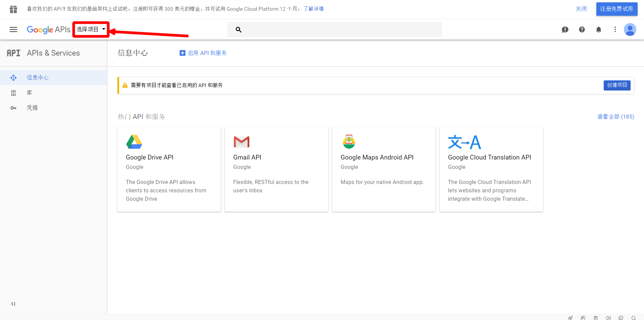Viewport: 644px width, 320px height.
Task: Open the Google Drive API card
Action: click(169, 169)
